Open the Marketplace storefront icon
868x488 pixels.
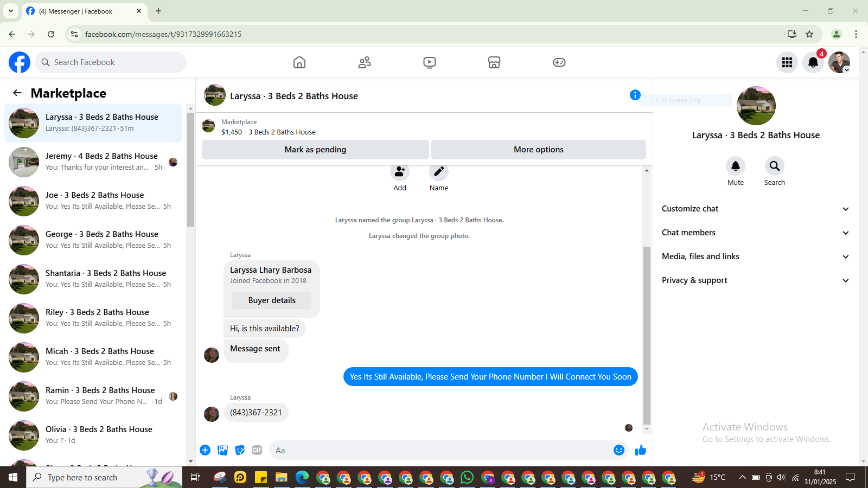(494, 62)
